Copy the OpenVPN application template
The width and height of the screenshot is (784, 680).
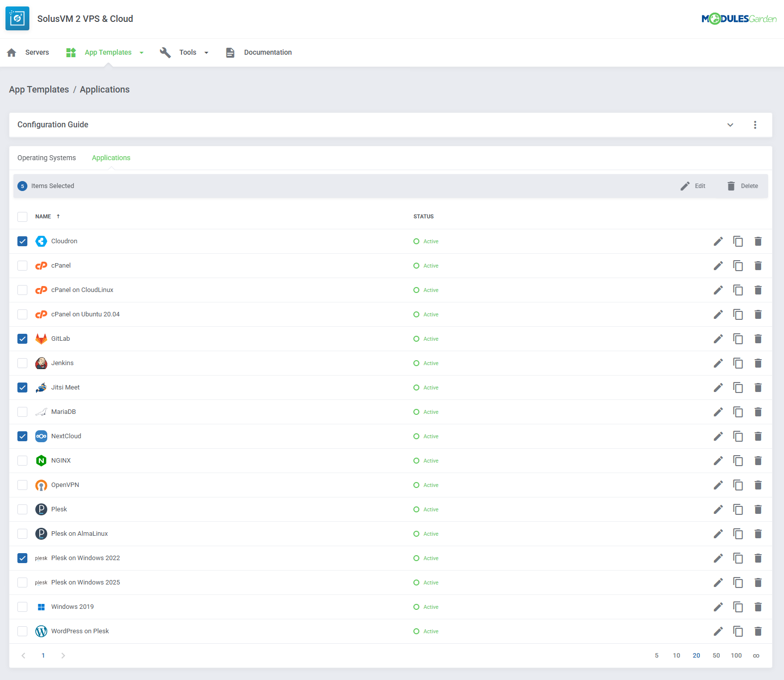[738, 485]
